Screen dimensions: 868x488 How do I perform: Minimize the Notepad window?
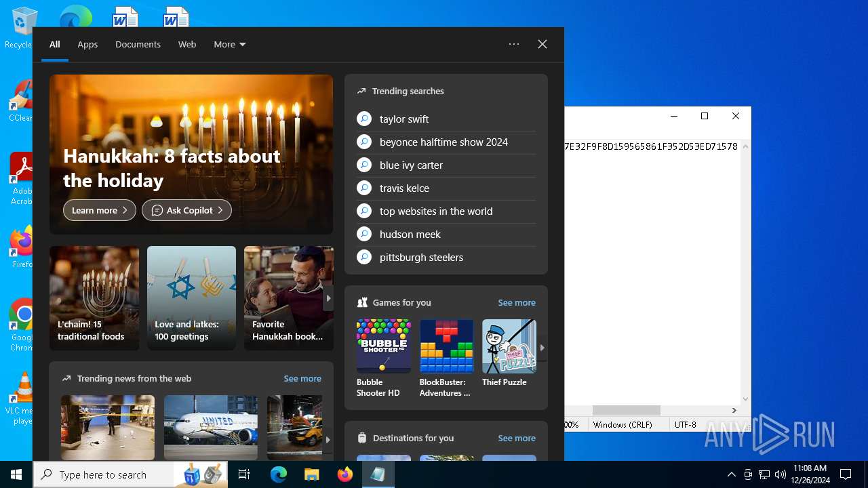coord(674,116)
